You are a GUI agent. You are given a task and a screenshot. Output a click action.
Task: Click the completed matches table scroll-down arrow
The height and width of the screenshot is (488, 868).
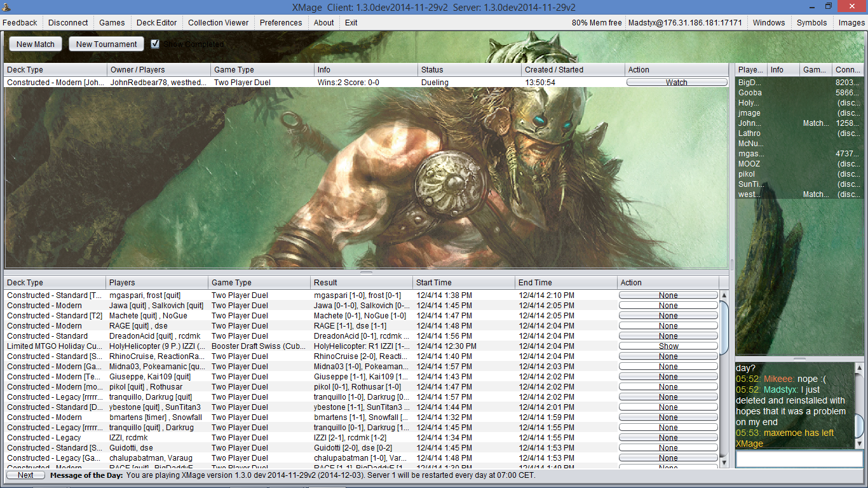click(724, 463)
